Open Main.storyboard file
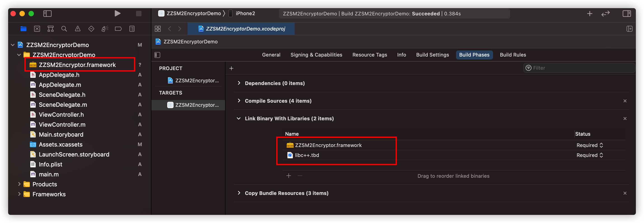The height and width of the screenshot is (223, 644). [x=61, y=134]
